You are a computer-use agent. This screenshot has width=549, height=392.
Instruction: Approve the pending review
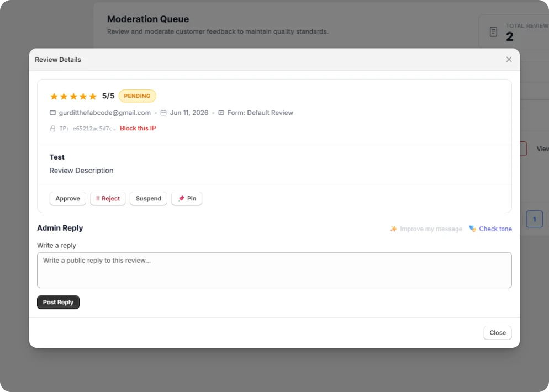click(x=67, y=198)
